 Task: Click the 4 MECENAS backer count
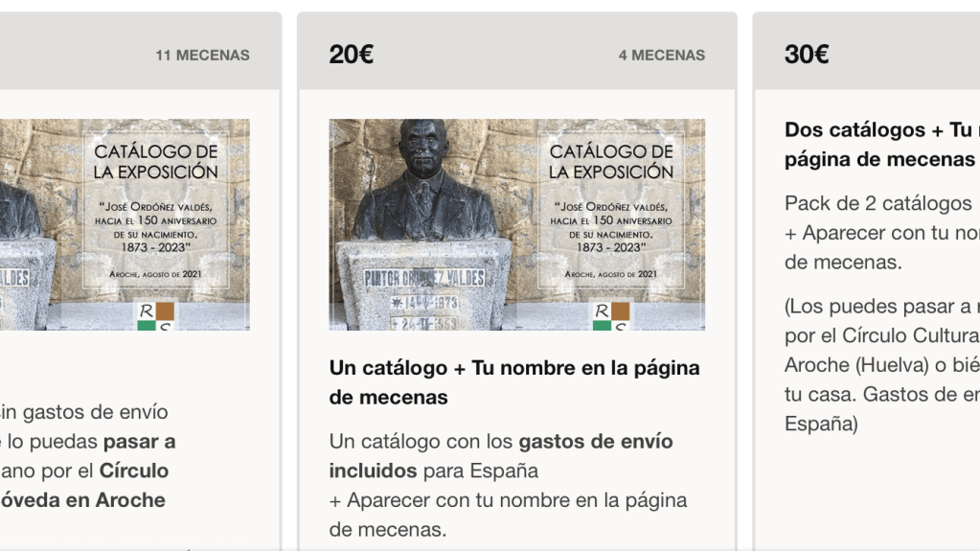(662, 55)
